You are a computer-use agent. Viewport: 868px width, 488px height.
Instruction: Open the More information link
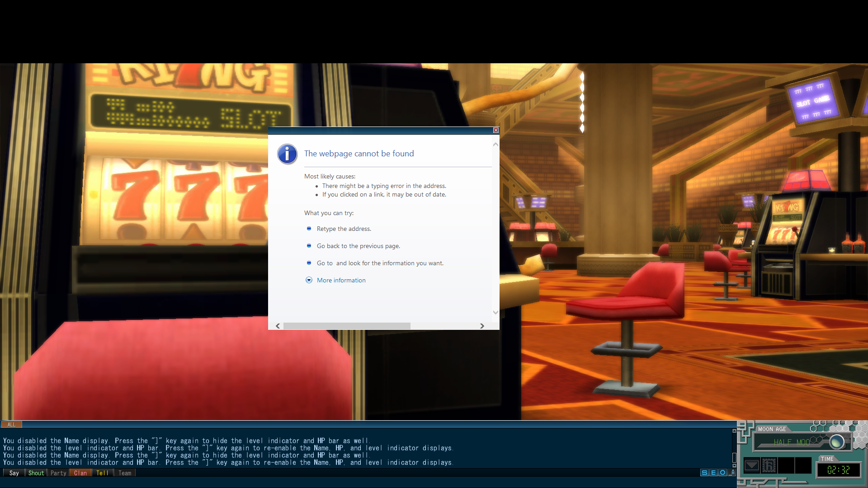click(341, 280)
